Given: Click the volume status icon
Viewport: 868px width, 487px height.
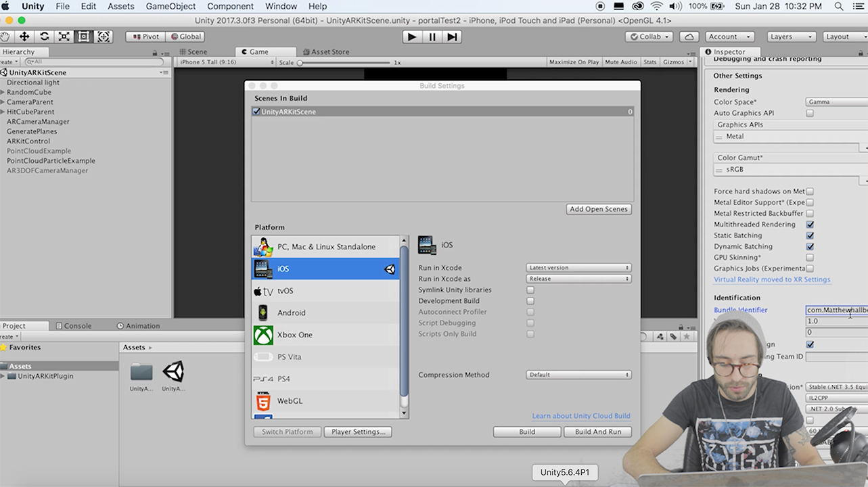Looking at the screenshot, I should coord(675,6).
